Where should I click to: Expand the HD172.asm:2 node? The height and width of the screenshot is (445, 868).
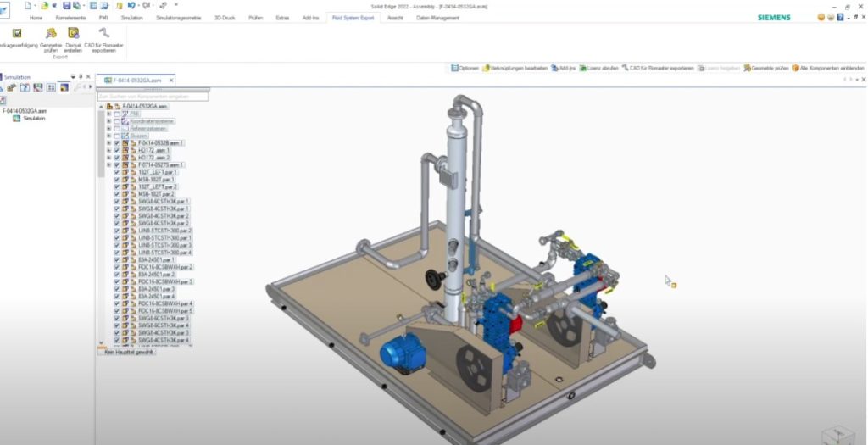click(x=109, y=158)
